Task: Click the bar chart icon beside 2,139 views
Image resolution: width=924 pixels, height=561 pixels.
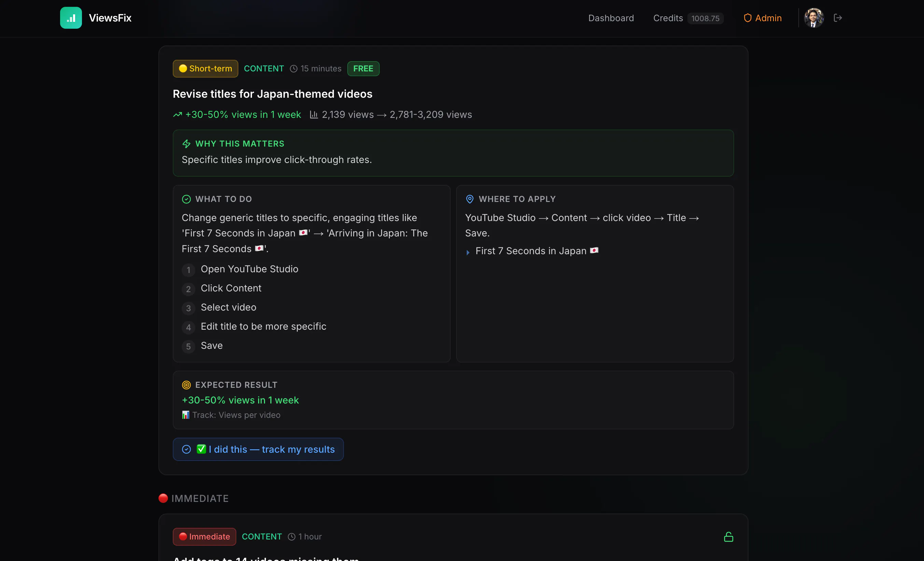Action: (x=314, y=114)
